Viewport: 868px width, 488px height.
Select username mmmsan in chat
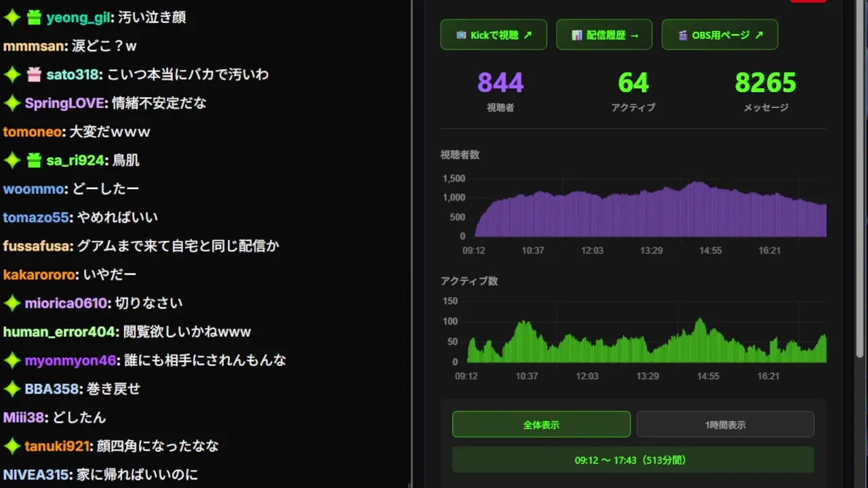(x=35, y=46)
